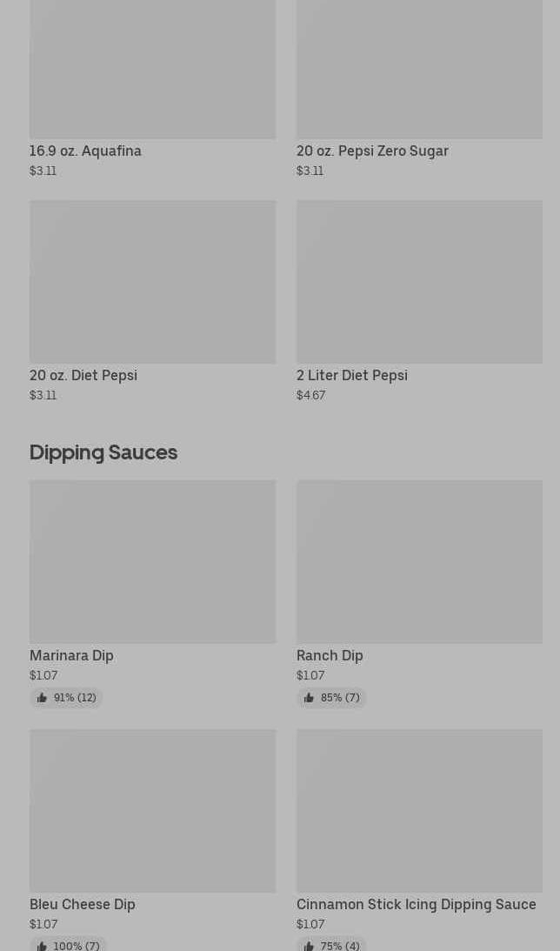This screenshot has width=560, height=951.
Task: Choose the Cinnamon Stick Icing Dipping Sauce image
Action: point(419,811)
